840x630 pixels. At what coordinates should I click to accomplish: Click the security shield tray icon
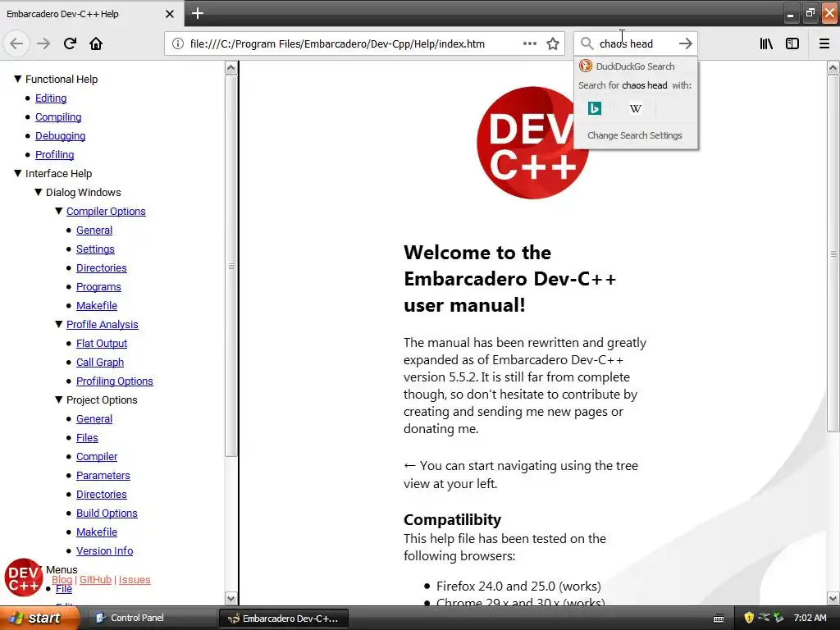(x=749, y=618)
